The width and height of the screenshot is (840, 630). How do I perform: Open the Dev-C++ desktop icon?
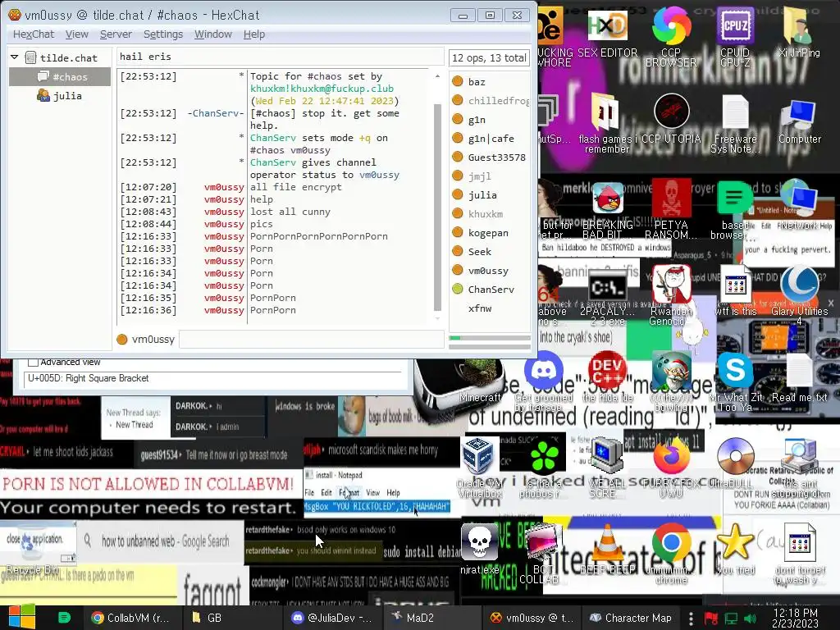(x=607, y=377)
